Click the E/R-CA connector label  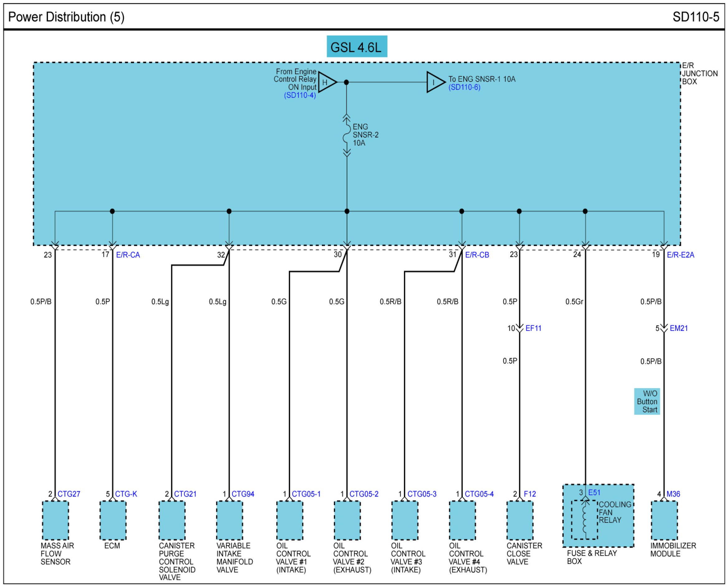[x=128, y=255]
